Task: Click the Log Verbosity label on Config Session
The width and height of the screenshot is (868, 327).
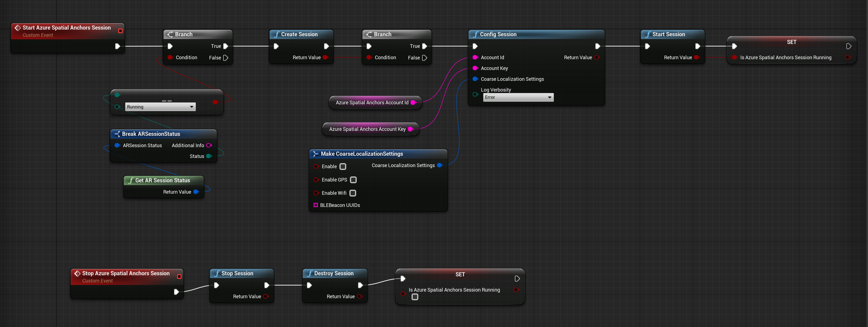Action: (496, 90)
